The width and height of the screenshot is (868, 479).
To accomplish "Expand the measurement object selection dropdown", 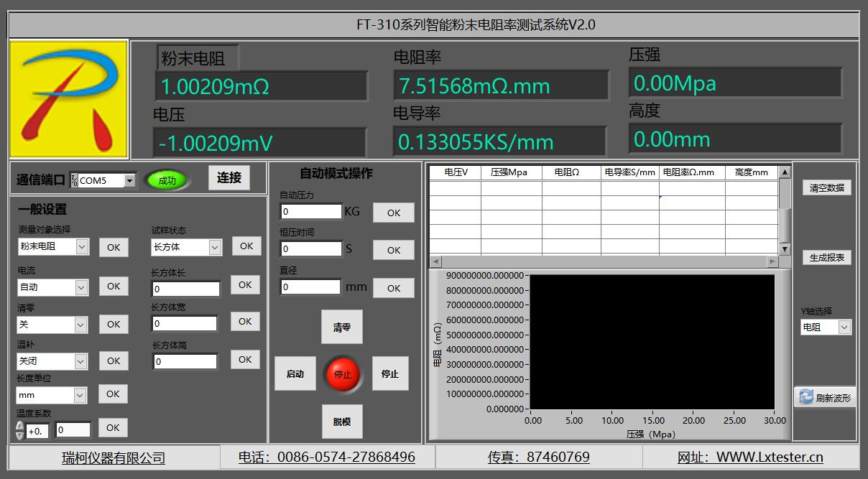I will point(81,247).
